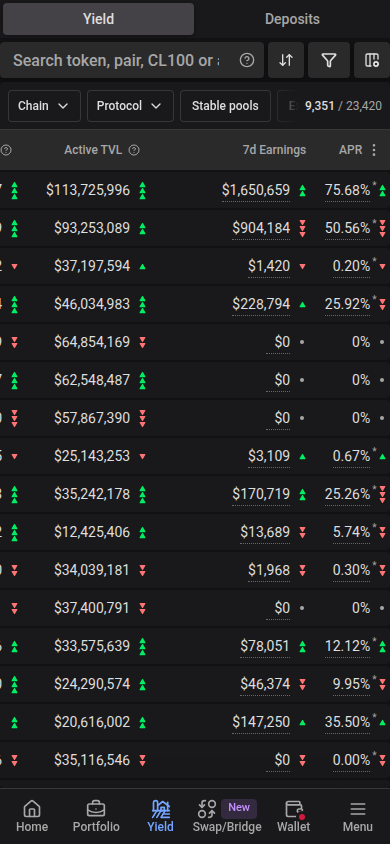Viewport: 390px width, 844px height.
Task: Click the 9,351 / 23,420 pool count
Action: [343, 106]
